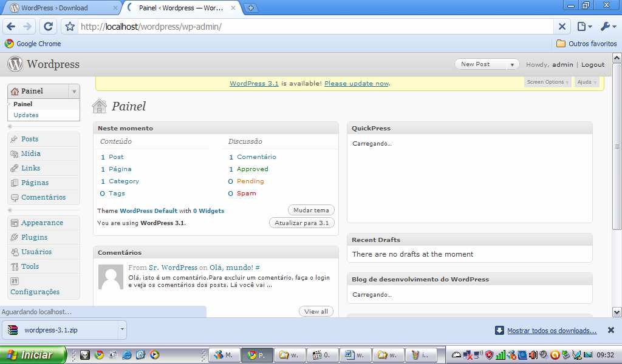Click the Atualizar para 3.1 button

[301, 223]
